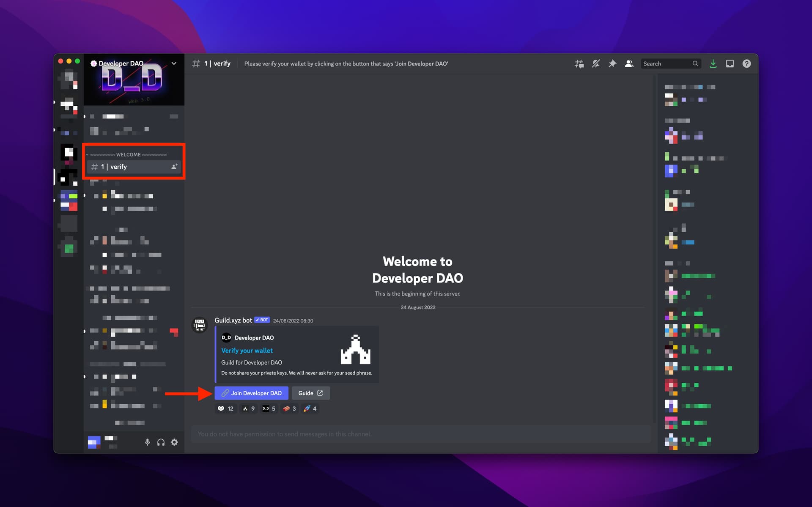Open the Inbox icon
Screen dimensions: 812x507
point(730,64)
